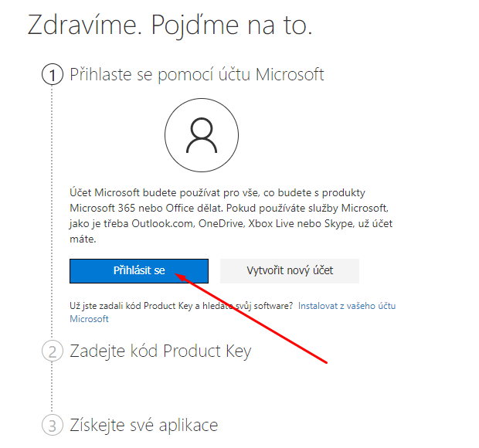Click the Už jste zadali kód question text
Screen dimensions: 479x448
tap(181, 306)
